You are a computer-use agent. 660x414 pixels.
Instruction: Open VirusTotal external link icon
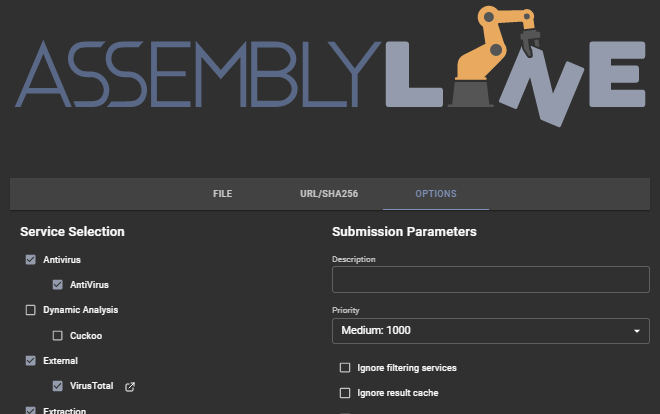click(x=130, y=386)
